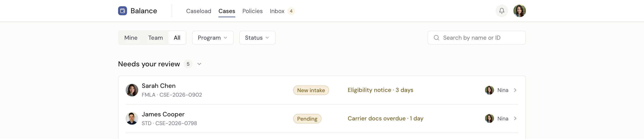
Task: Click the Carrier docs overdue notice
Action: coord(385,118)
